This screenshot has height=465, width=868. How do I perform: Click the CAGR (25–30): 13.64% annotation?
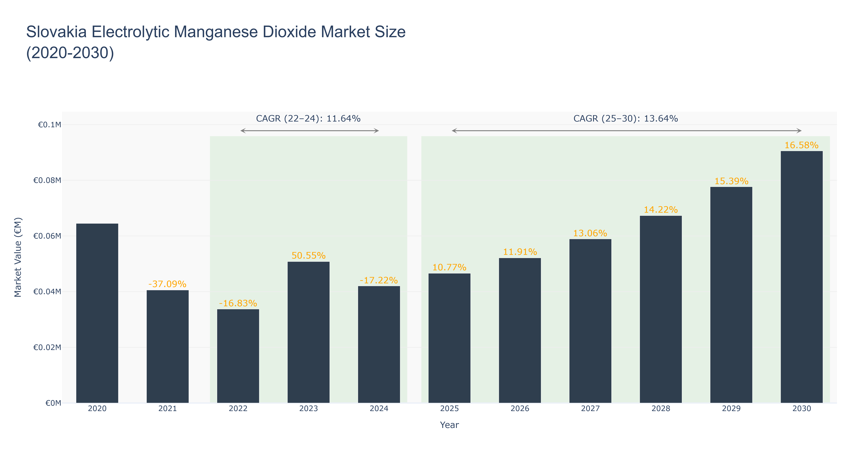(625, 119)
